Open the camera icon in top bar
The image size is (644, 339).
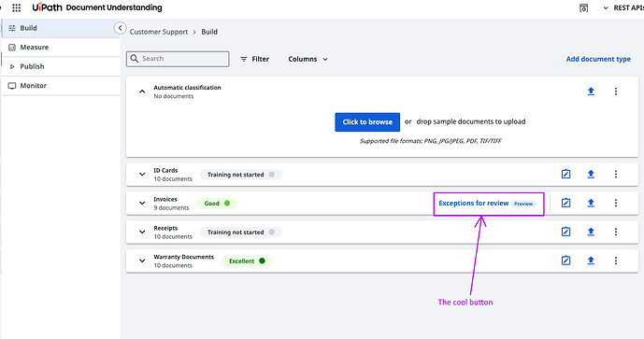pyautogui.click(x=583, y=7)
